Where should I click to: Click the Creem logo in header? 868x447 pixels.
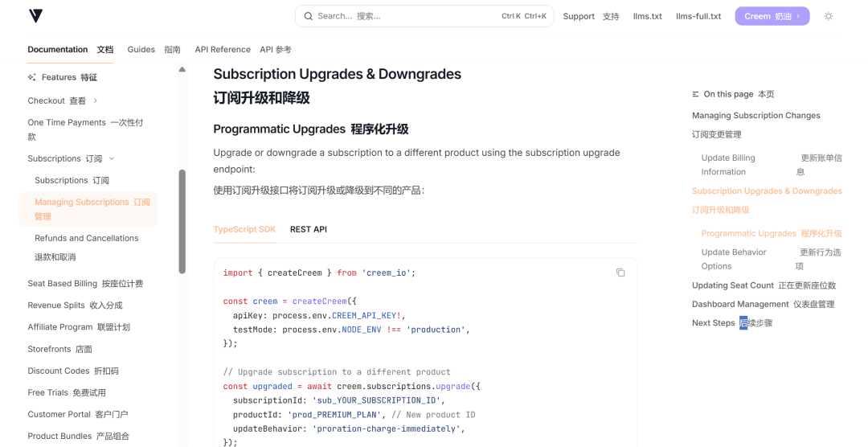coord(35,16)
